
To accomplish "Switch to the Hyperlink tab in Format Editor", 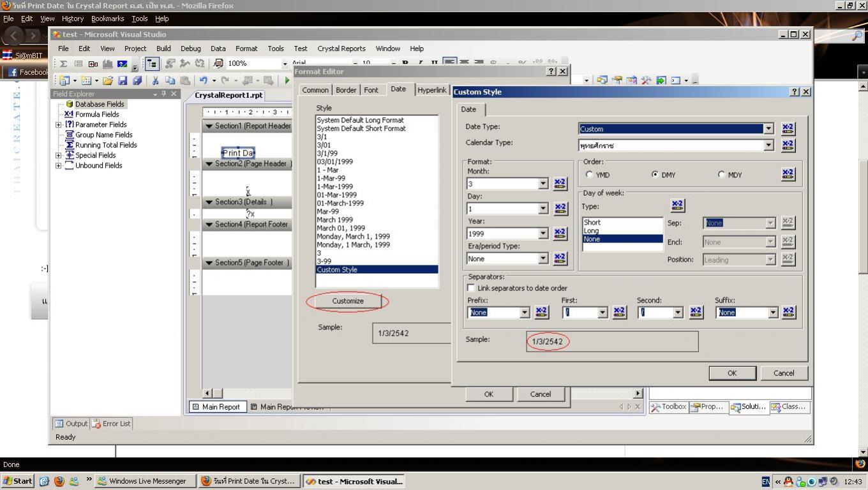I will pyautogui.click(x=432, y=90).
